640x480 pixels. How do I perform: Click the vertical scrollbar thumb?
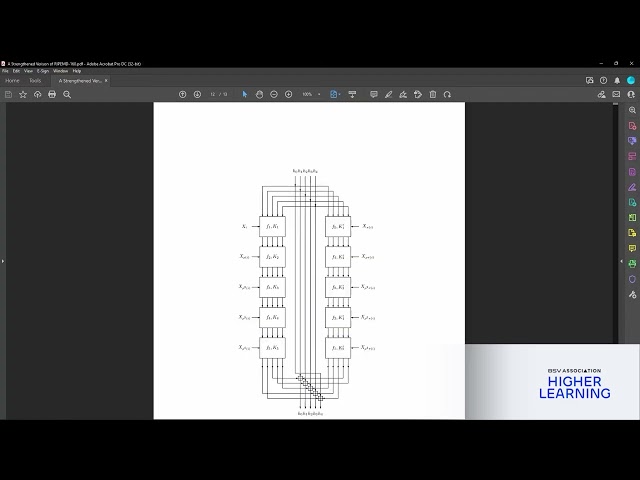click(616, 104)
